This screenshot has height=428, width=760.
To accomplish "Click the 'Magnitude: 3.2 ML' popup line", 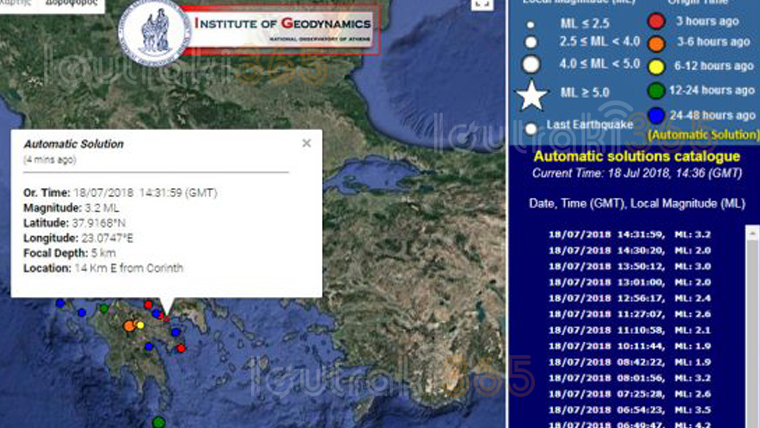I will (x=71, y=208).
